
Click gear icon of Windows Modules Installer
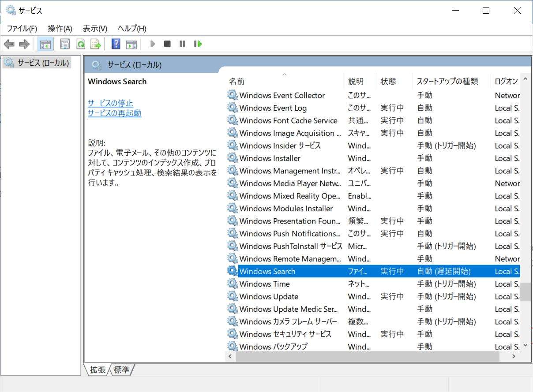pyautogui.click(x=232, y=208)
